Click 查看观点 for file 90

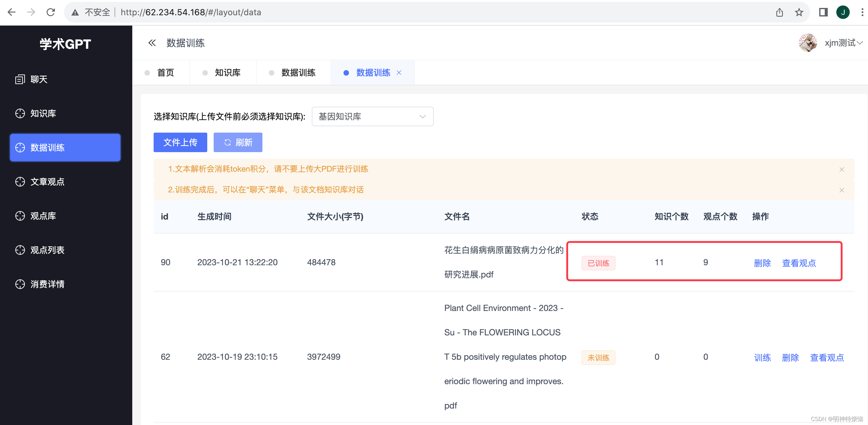(x=799, y=263)
